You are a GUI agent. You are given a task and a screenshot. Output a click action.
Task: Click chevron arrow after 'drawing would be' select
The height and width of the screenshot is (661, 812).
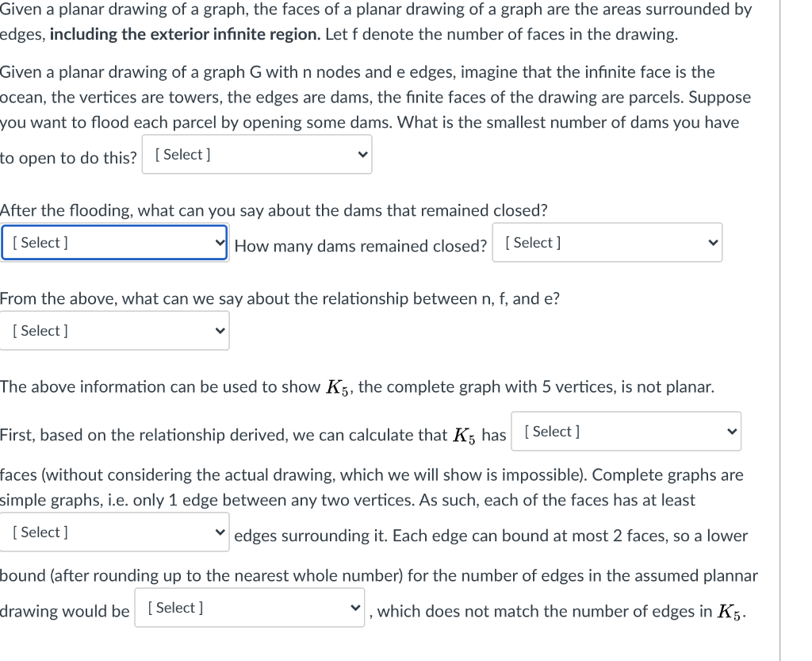(x=355, y=608)
